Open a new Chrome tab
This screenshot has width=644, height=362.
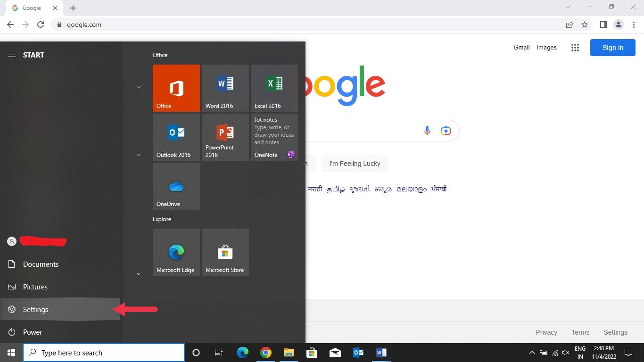73,8
